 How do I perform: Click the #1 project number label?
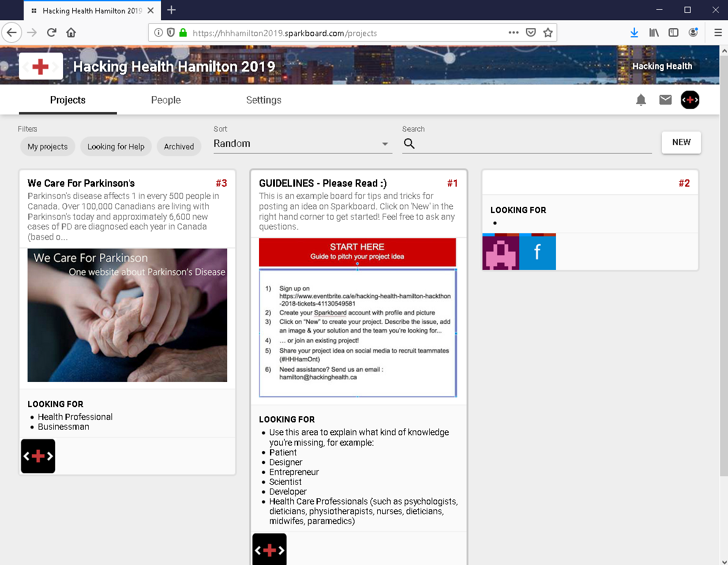[452, 183]
